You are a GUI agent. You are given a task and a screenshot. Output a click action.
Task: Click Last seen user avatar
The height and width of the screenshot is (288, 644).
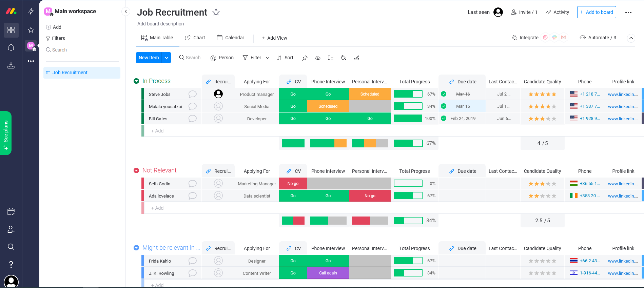click(498, 12)
